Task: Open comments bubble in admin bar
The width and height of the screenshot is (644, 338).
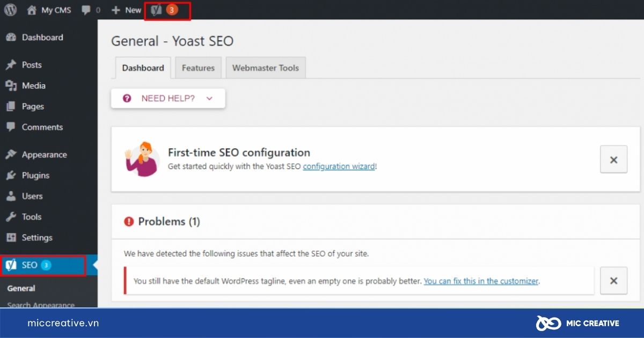Action: coord(91,10)
